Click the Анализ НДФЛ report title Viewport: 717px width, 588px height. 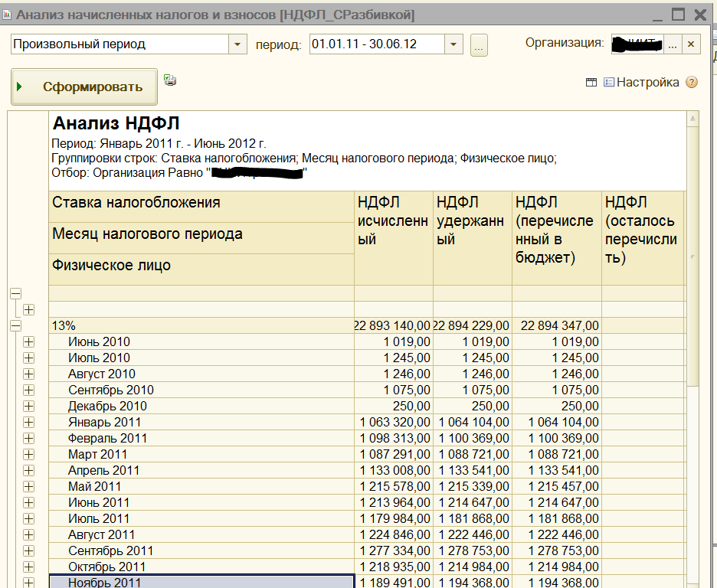point(116,123)
